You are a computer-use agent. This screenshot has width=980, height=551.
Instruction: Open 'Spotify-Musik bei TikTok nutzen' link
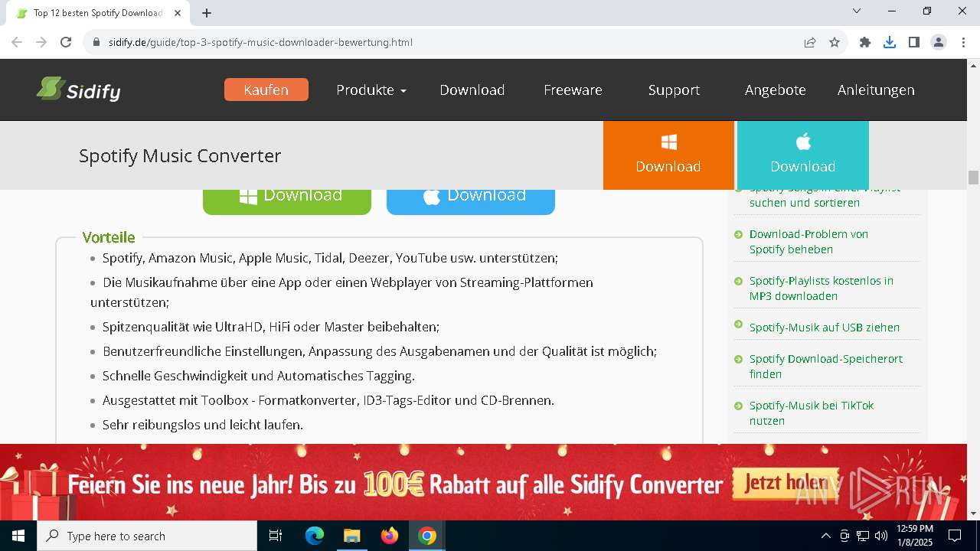(x=812, y=412)
